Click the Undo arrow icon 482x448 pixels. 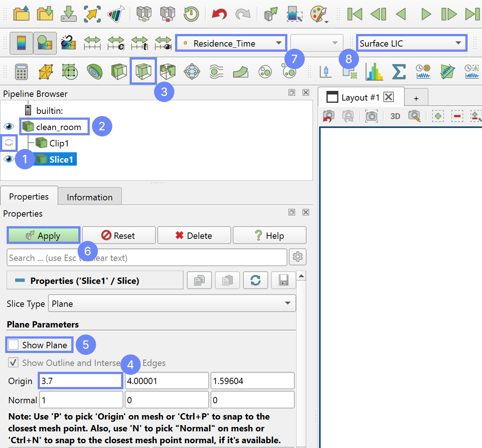point(219,14)
